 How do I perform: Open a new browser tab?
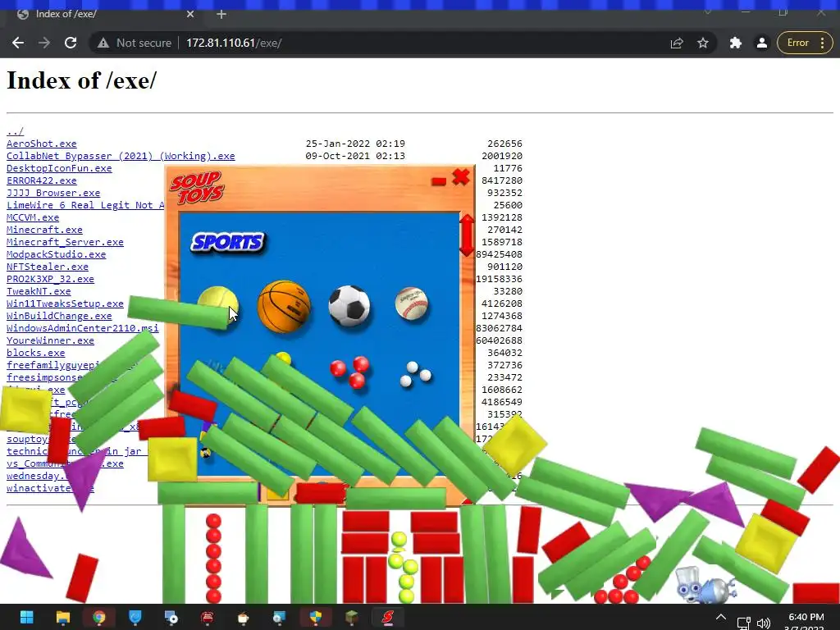pos(221,15)
